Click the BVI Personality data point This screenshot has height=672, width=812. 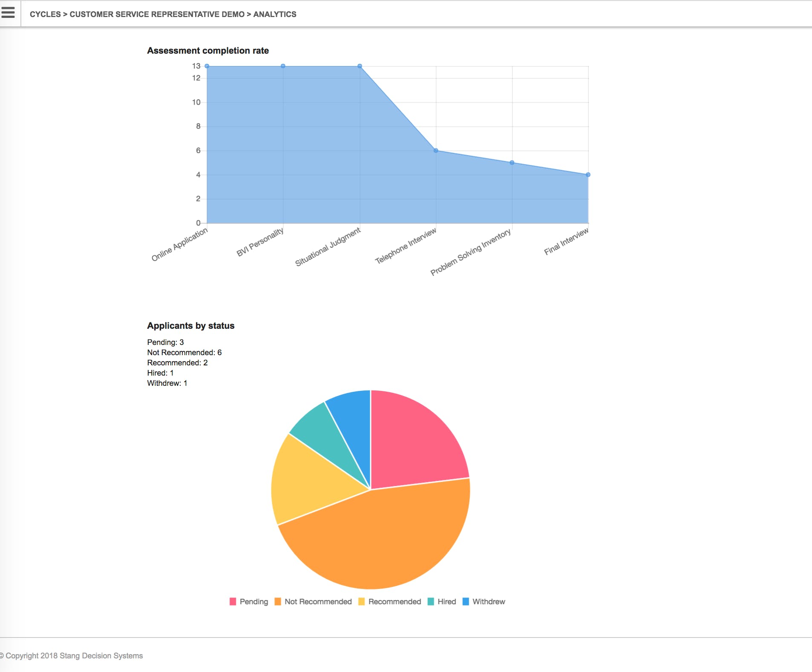pos(283,66)
